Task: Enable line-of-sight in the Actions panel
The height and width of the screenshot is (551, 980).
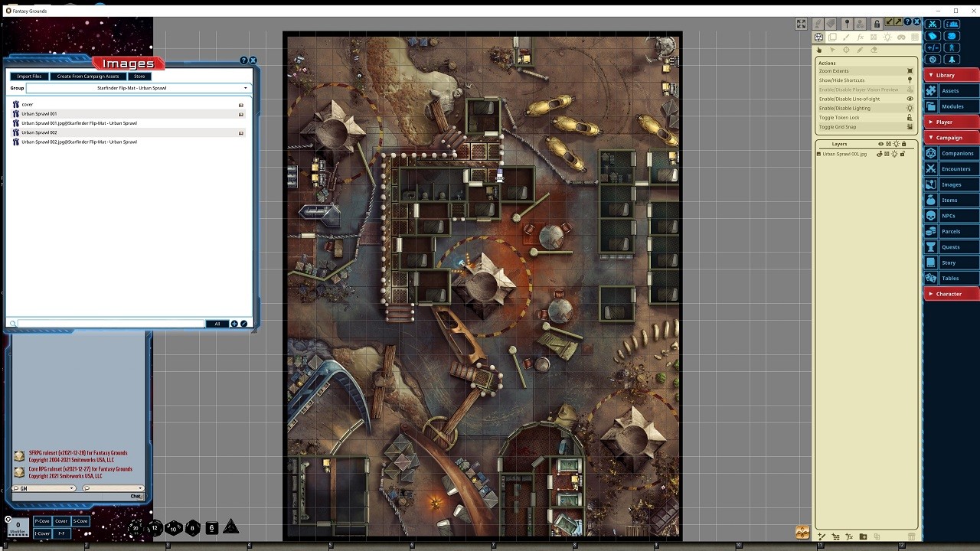Action: 911,99
